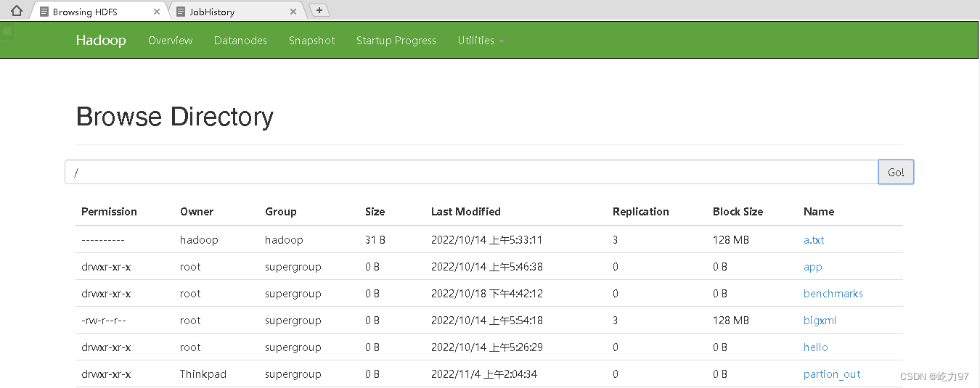View Startup Progress page
The width and height of the screenshot is (980, 388).
tap(396, 41)
